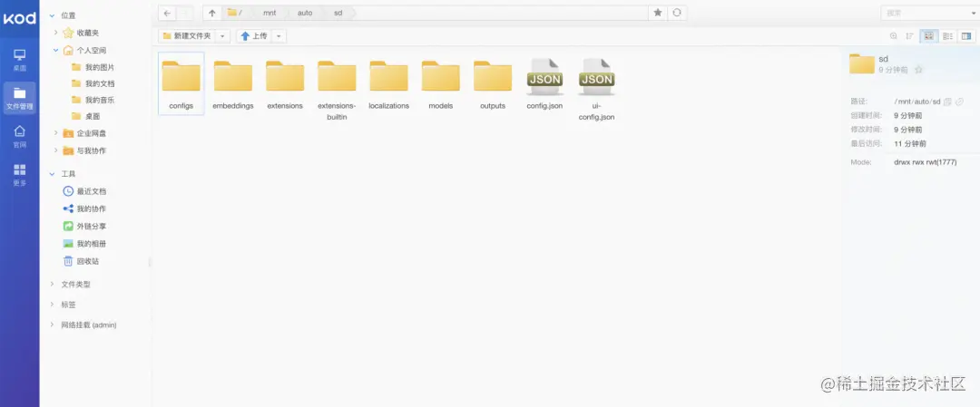The image size is (980, 407).
Task: Click the auto breadcrumb segment
Action: [x=305, y=13]
